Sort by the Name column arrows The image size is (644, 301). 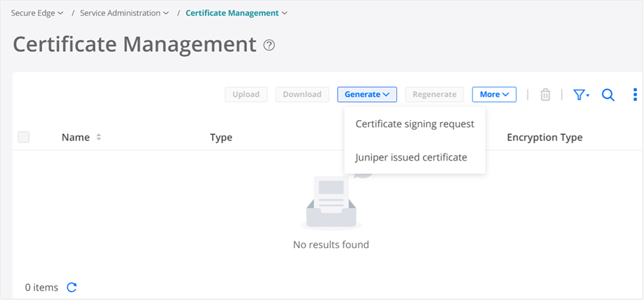[98, 138]
